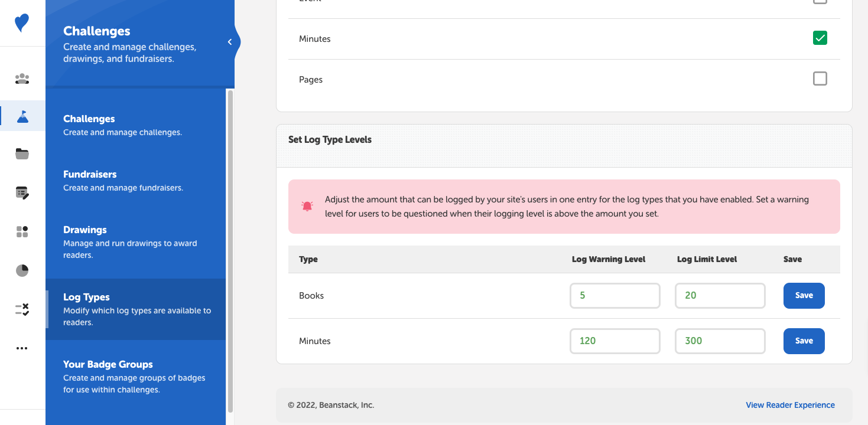Viewport: 868px width, 425px height.
Task: Collapse the blue sidebar using the chevron
Action: click(x=230, y=41)
